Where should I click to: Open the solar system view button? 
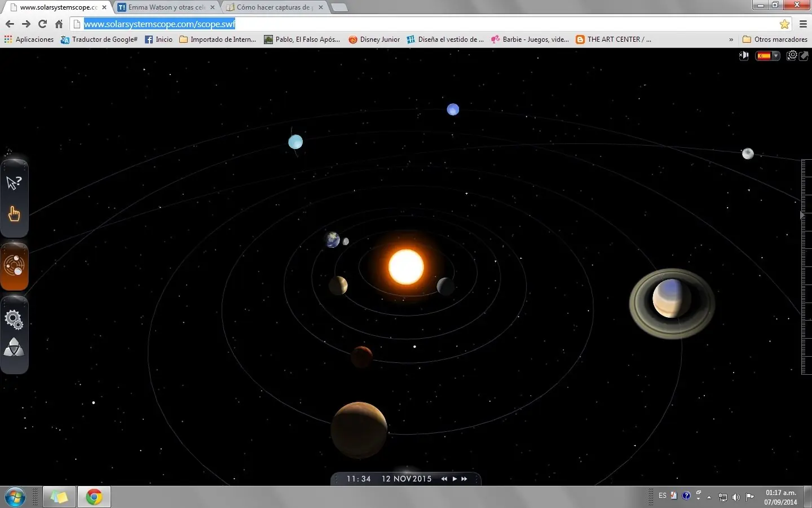tap(14, 266)
